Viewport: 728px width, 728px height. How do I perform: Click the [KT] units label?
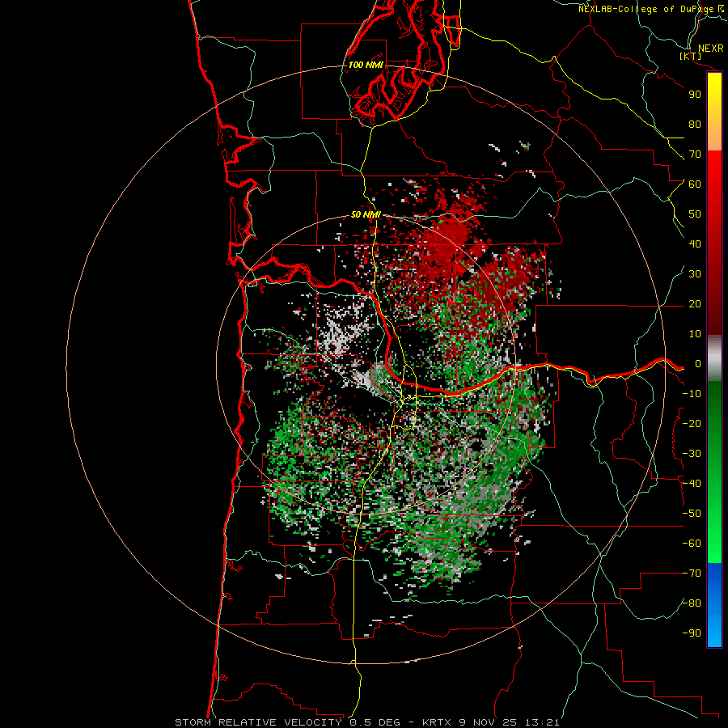pyautogui.click(x=690, y=57)
